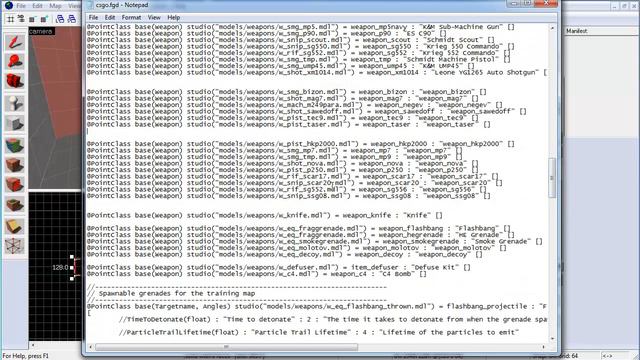Select the Magnify tool in Hammer toolbar
This screenshot has height=360, width=640.
pyautogui.click(x=15, y=62)
